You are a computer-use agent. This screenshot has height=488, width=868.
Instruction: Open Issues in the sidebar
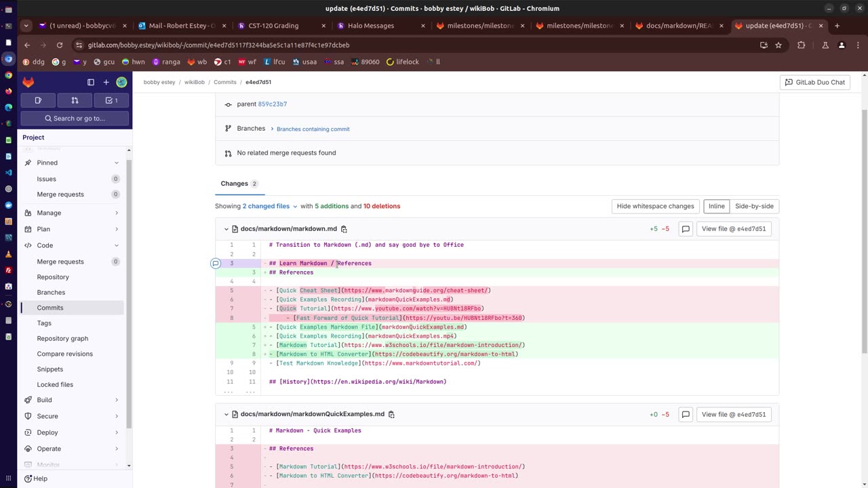[x=71, y=179]
